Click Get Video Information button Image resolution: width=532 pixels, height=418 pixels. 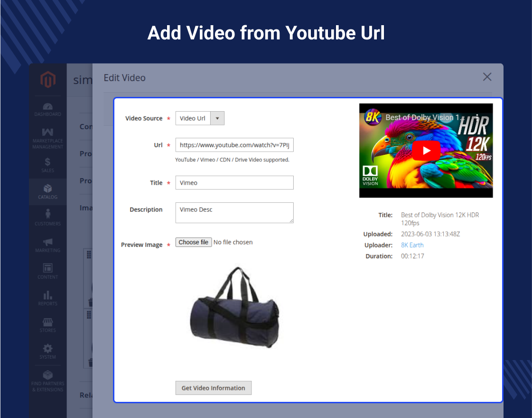click(x=214, y=388)
